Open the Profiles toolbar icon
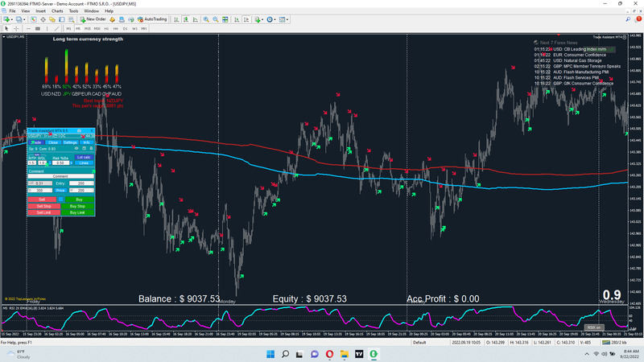 (x=19, y=19)
